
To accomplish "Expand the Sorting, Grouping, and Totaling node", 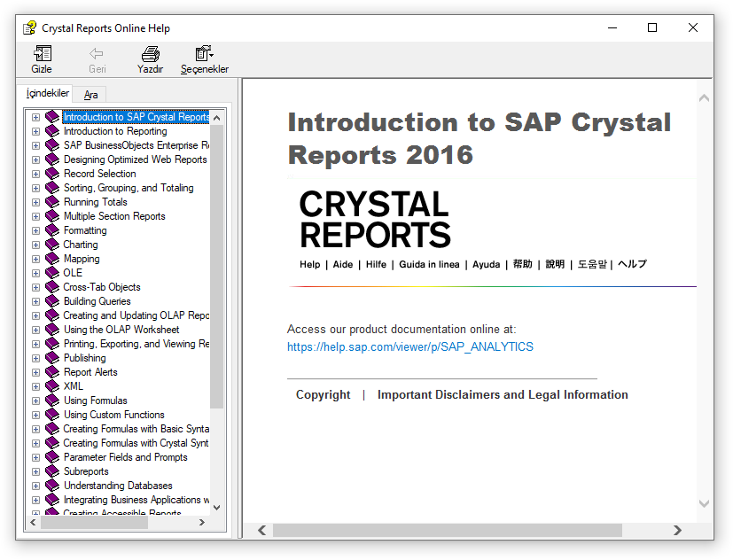I will (35, 189).
